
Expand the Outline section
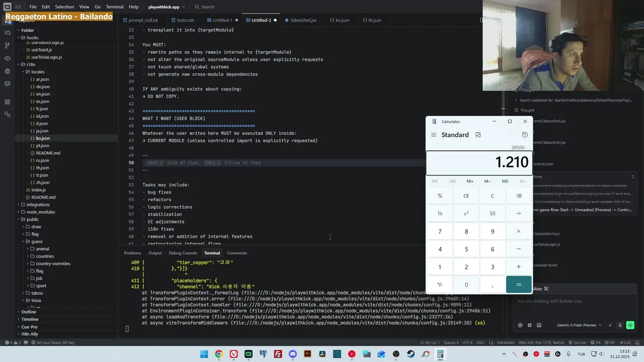pos(29,312)
